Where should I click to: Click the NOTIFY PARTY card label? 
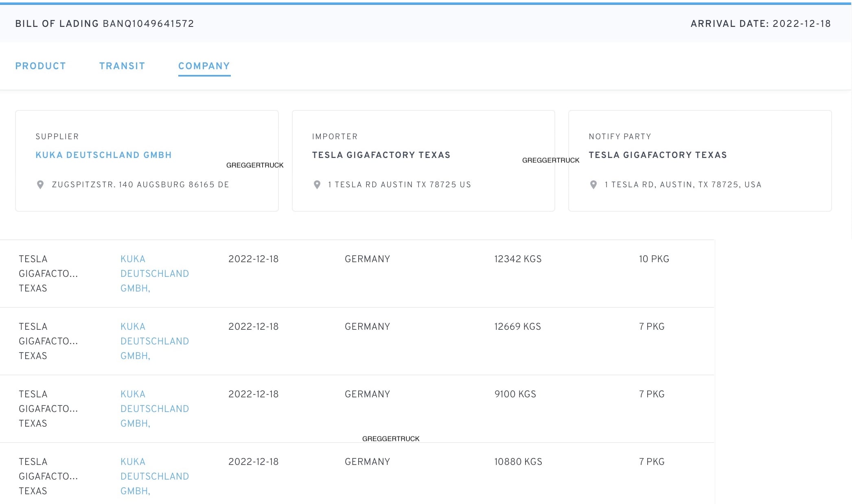[620, 137]
